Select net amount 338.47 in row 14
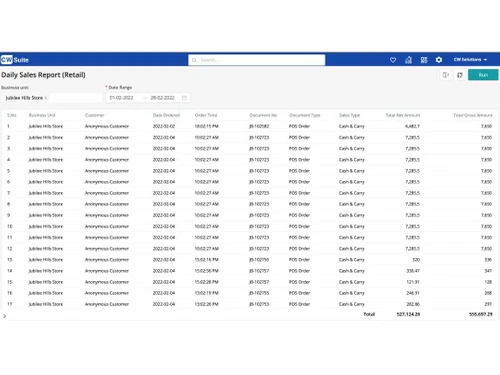 pyautogui.click(x=413, y=271)
